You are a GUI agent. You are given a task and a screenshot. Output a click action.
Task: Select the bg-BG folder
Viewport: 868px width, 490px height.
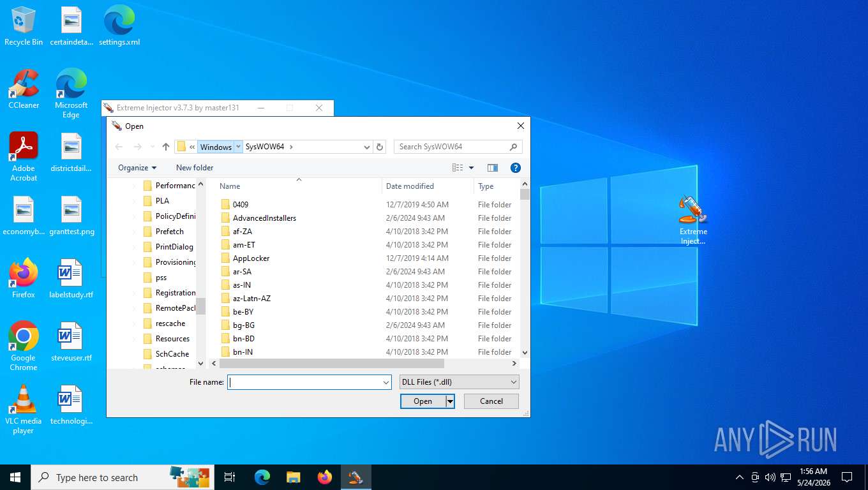pos(243,325)
